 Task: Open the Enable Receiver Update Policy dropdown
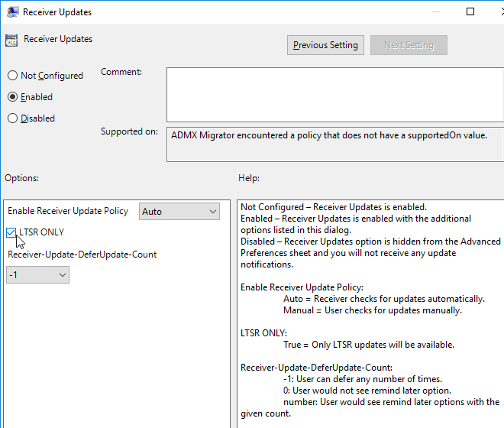(x=179, y=212)
